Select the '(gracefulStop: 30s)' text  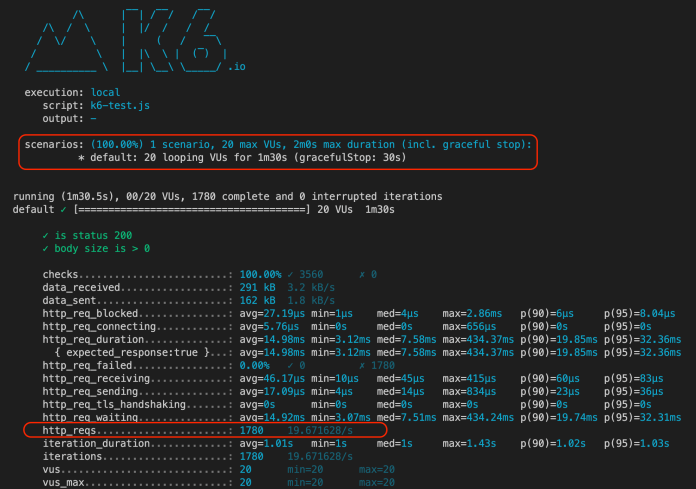pos(350,158)
